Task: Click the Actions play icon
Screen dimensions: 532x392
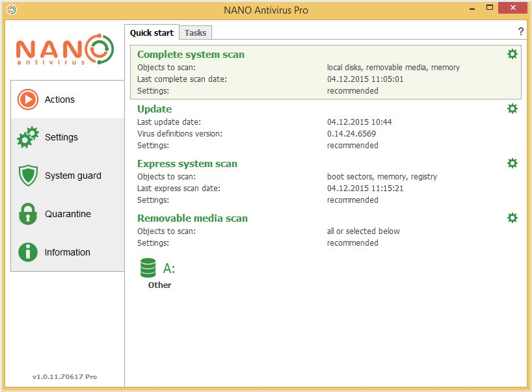Action: 28,99
